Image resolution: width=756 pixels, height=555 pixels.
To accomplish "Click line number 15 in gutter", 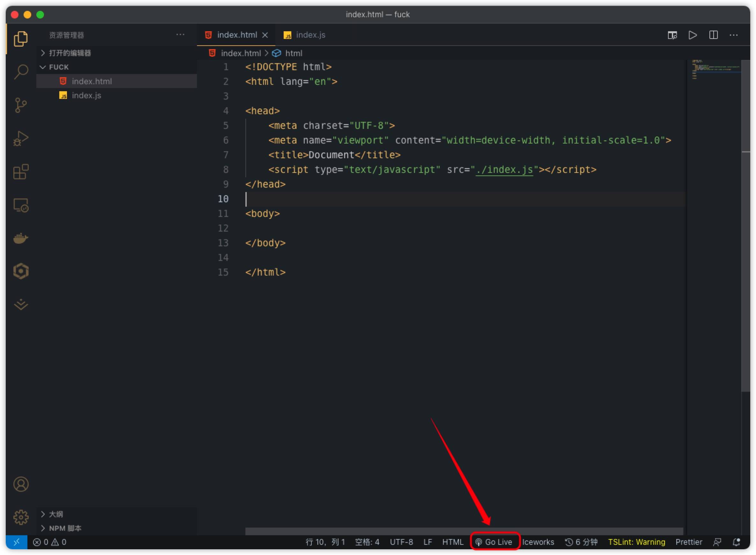I will (x=223, y=272).
